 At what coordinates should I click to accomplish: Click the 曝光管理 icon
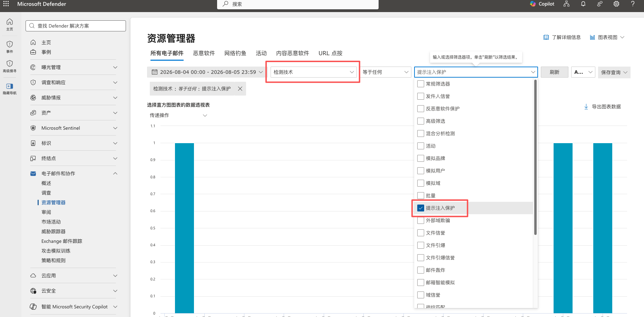pos(33,67)
